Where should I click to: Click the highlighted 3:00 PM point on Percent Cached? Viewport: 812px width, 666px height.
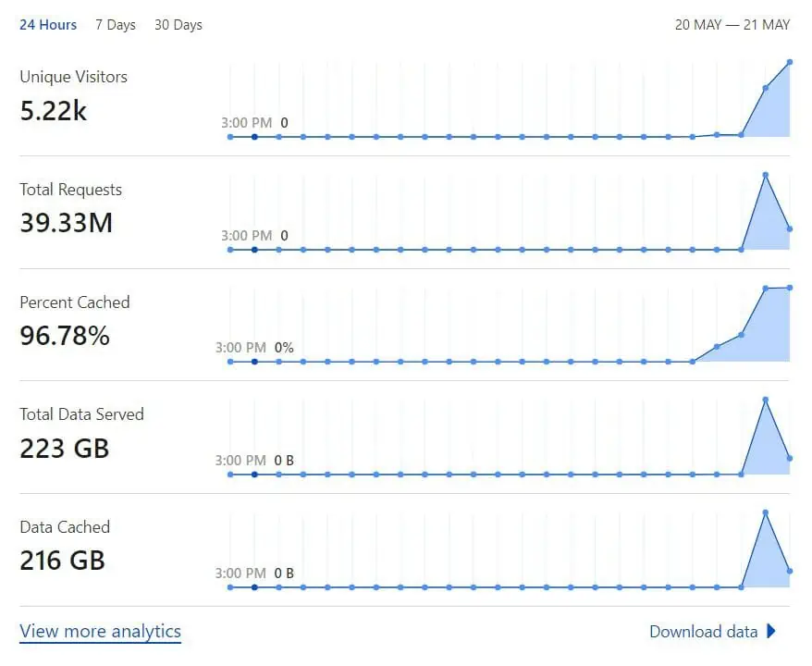254,362
